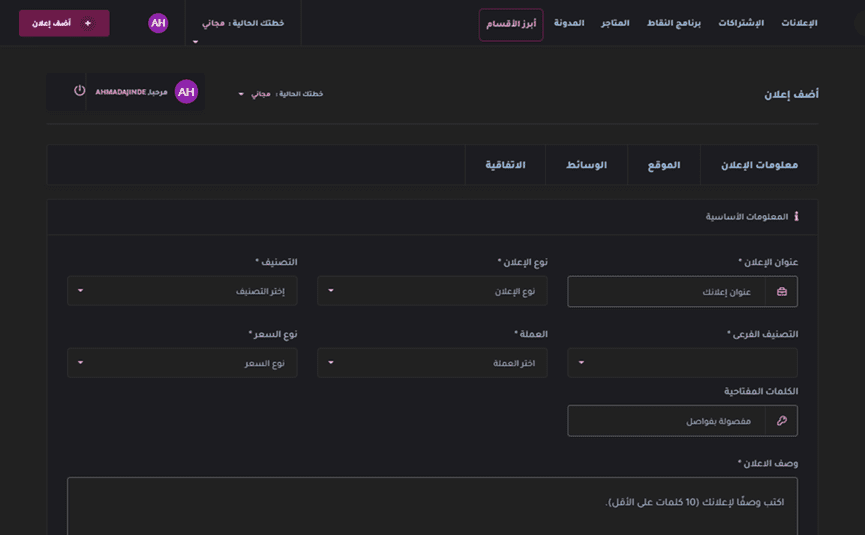The height and width of the screenshot is (535, 865).
Task: Click the ad description text area
Action: pos(432,506)
